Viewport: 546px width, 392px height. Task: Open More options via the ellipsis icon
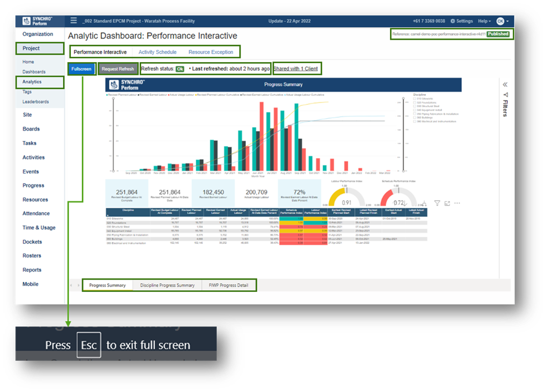457,203
